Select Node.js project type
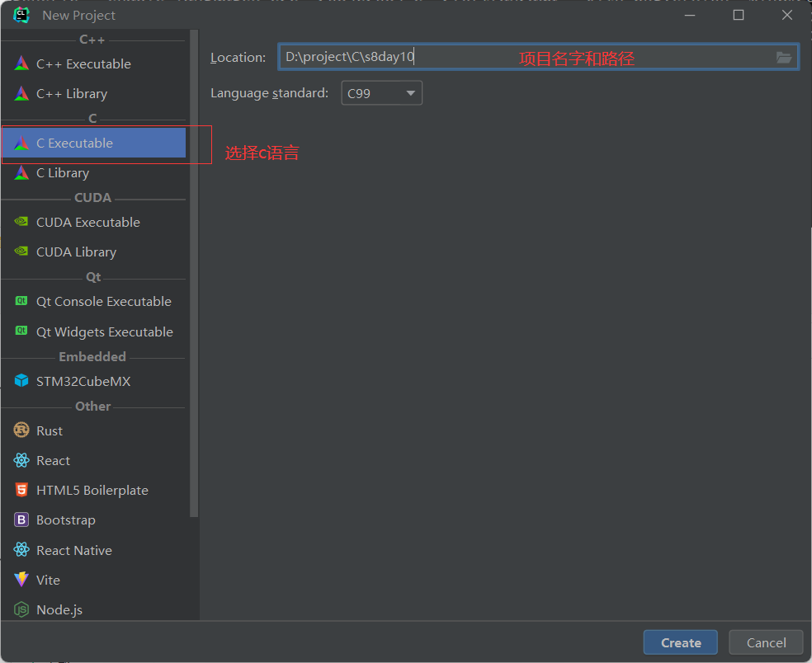 (93, 609)
